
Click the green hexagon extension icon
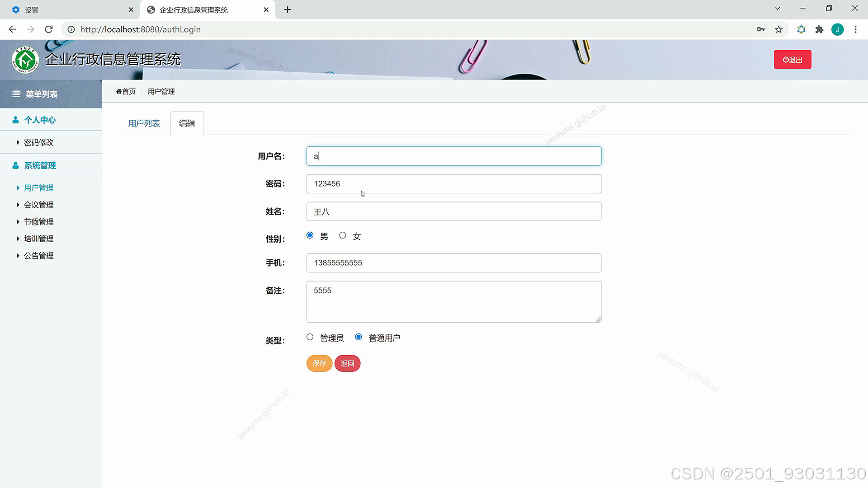(x=801, y=29)
